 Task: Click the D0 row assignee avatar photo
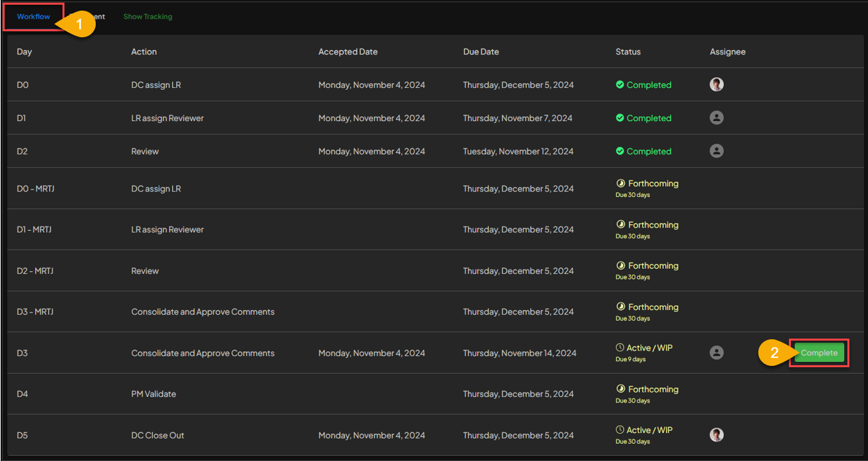click(x=716, y=84)
